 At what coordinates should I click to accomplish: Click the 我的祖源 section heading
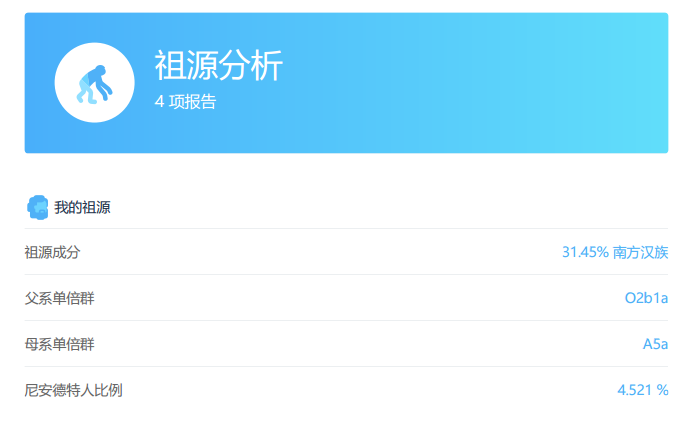click(82, 207)
